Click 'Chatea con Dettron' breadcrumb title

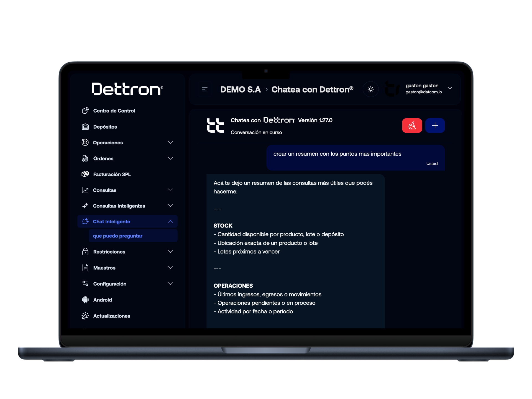click(312, 89)
